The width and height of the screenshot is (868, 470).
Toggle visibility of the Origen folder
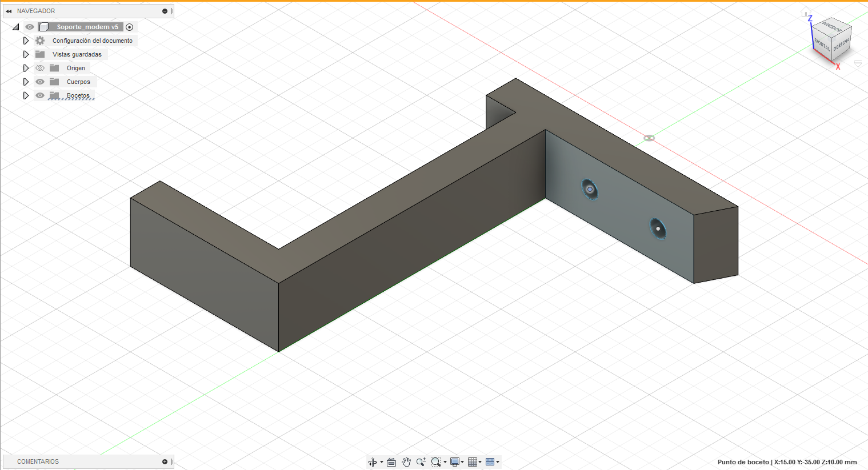tap(39, 67)
